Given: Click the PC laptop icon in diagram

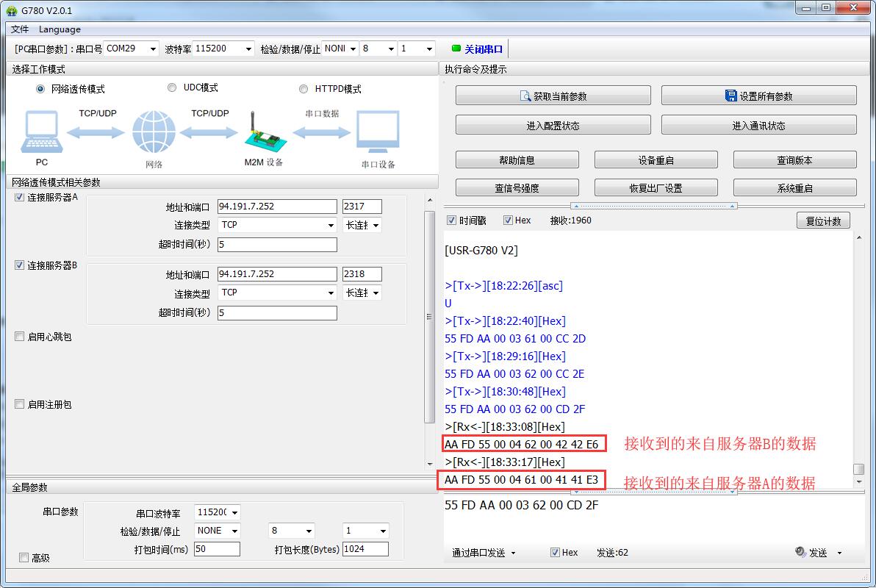Looking at the screenshot, I should [x=43, y=133].
